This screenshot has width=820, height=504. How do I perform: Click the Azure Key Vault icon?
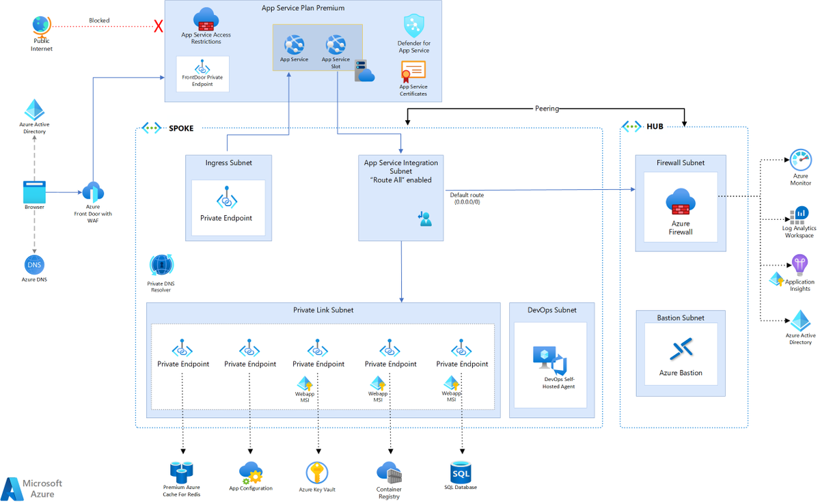click(317, 472)
